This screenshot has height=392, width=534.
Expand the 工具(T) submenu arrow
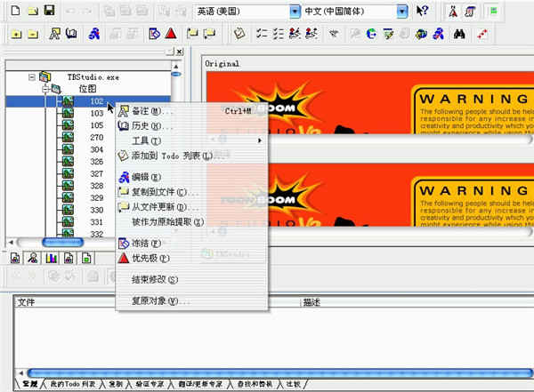coord(260,140)
